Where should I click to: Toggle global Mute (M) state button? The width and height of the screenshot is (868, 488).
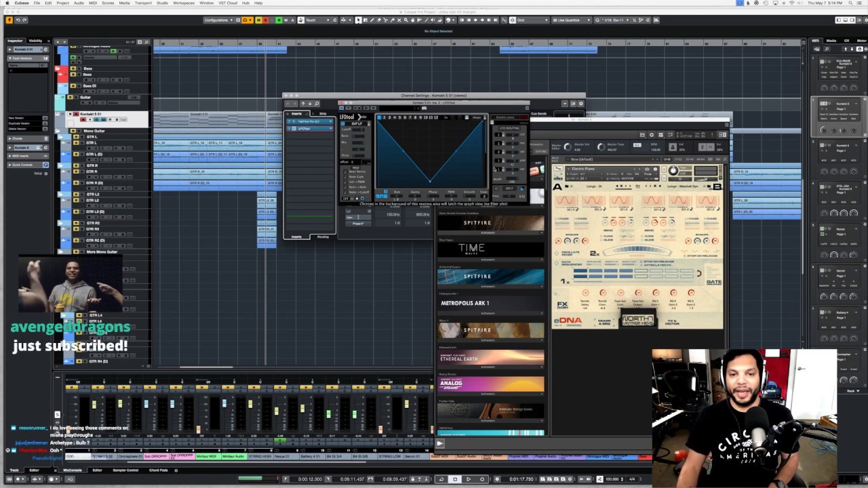pos(258,20)
